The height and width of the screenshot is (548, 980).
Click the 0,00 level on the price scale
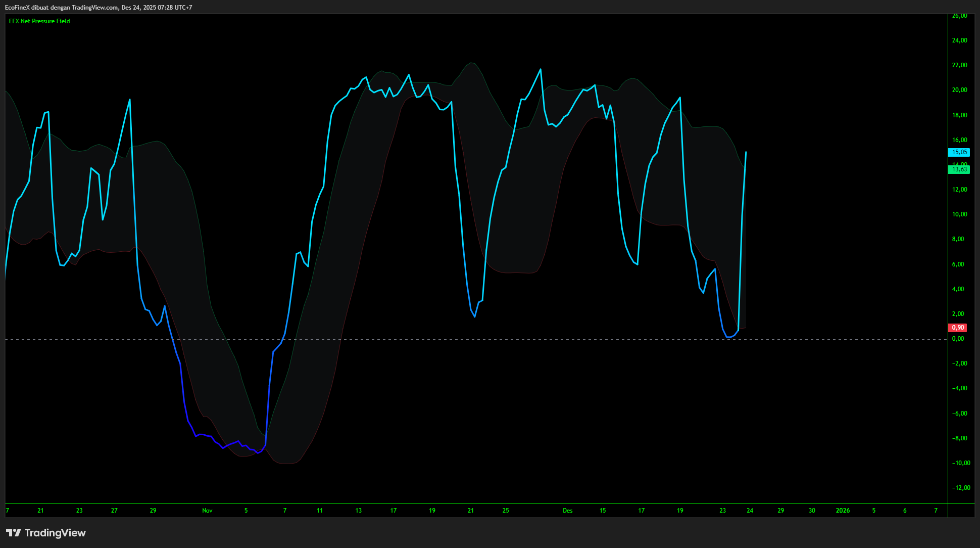(x=958, y=339)
